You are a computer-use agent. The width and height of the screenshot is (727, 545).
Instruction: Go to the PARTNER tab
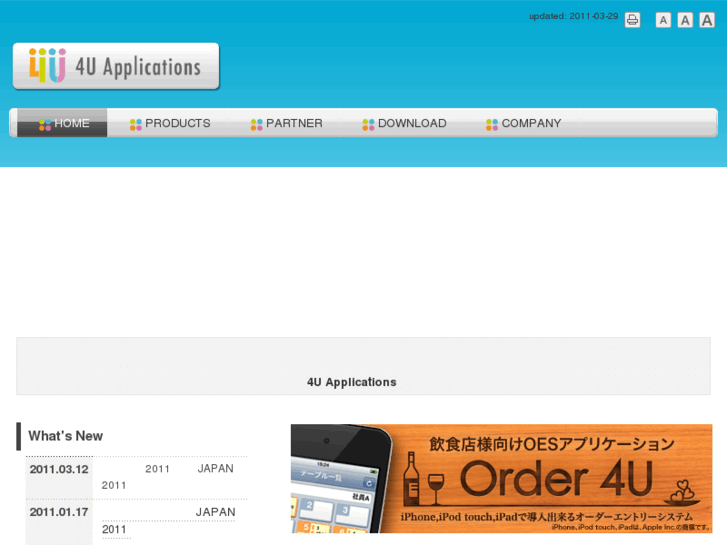pos(287,123)
